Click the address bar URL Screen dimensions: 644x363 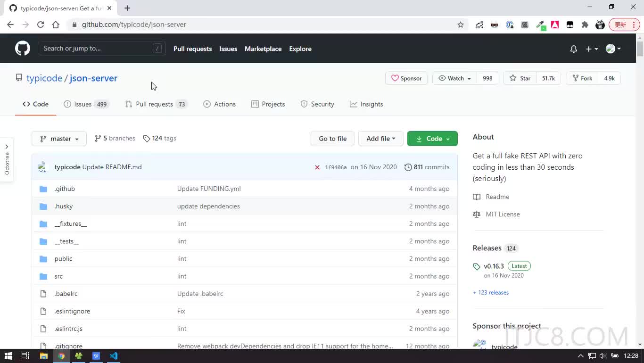tap(134, 25)
